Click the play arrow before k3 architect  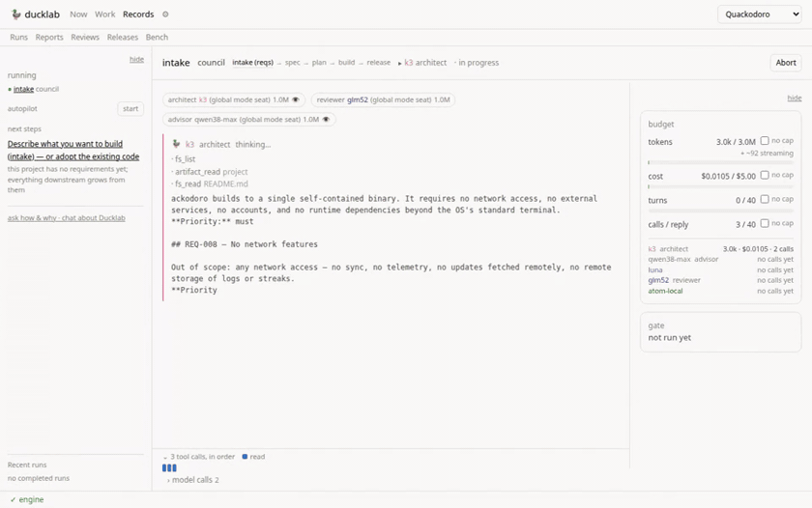[400, 63]
